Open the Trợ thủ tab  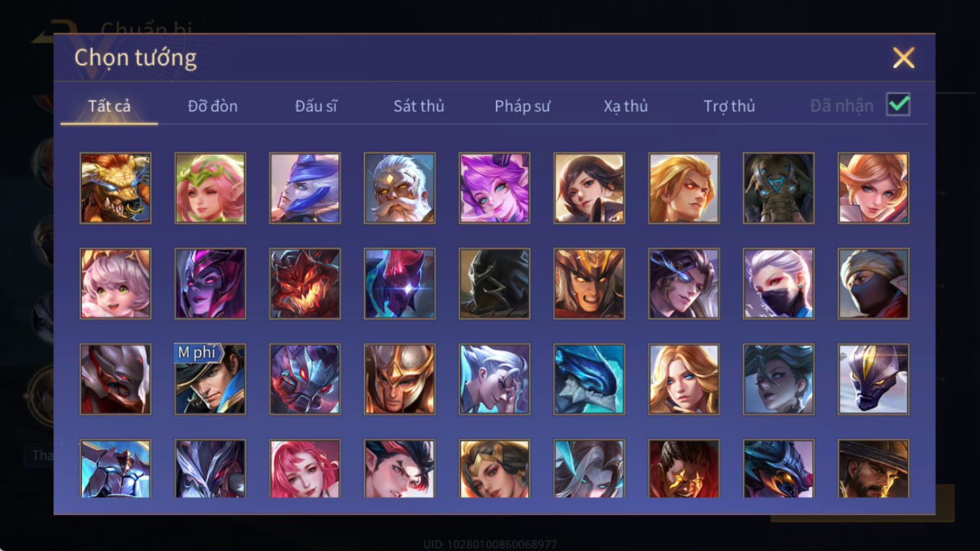click(729, 106)
